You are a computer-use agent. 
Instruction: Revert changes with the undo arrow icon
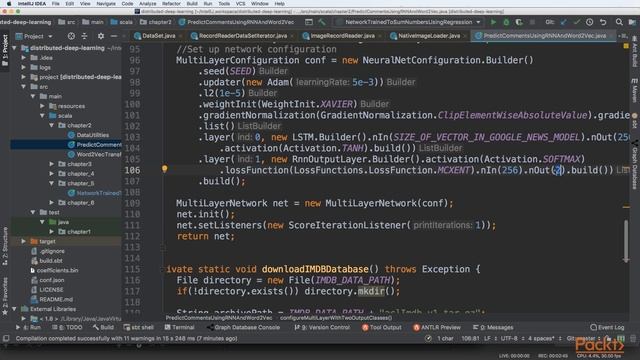(603, 22)
